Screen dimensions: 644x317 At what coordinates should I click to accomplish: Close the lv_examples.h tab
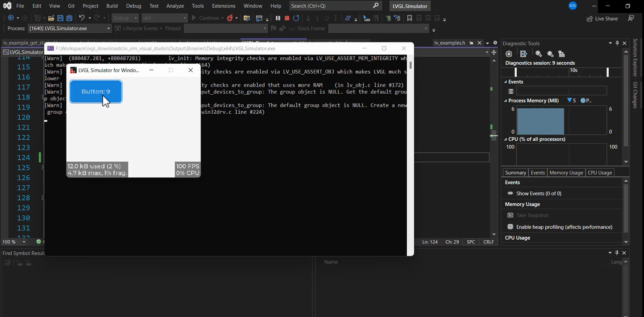point(479,43)
